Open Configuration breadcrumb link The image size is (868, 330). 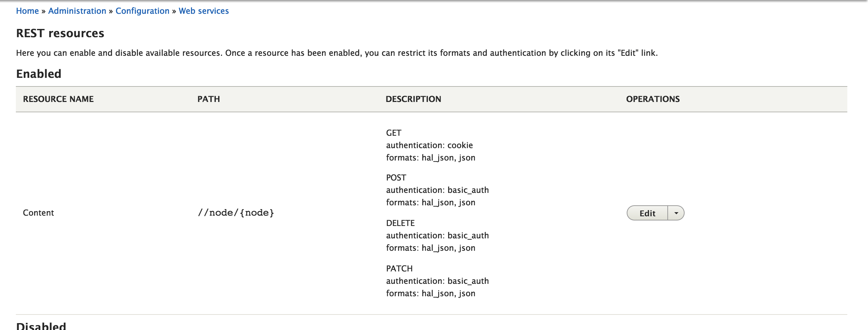point(142,11)
